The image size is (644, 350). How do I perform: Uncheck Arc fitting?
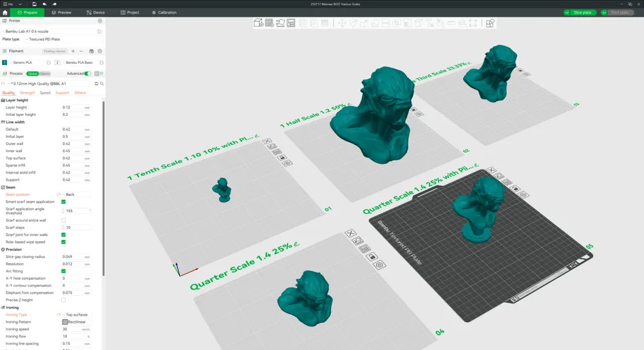[x=63, y=271]
